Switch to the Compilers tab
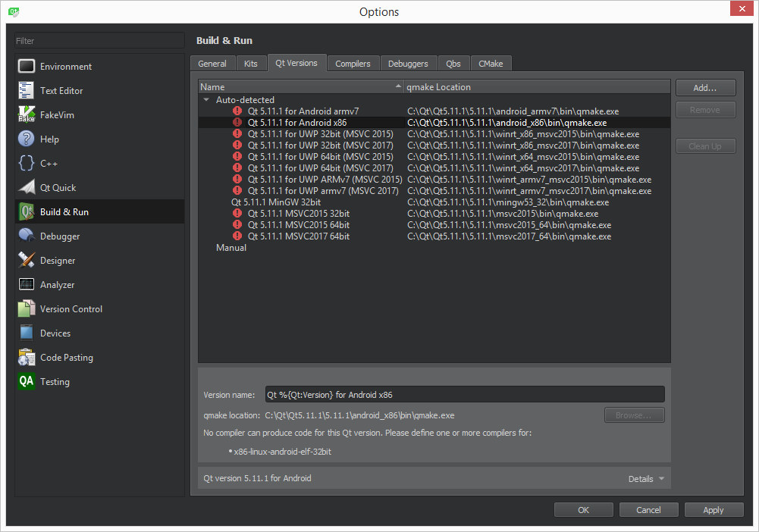 point(353,64)
